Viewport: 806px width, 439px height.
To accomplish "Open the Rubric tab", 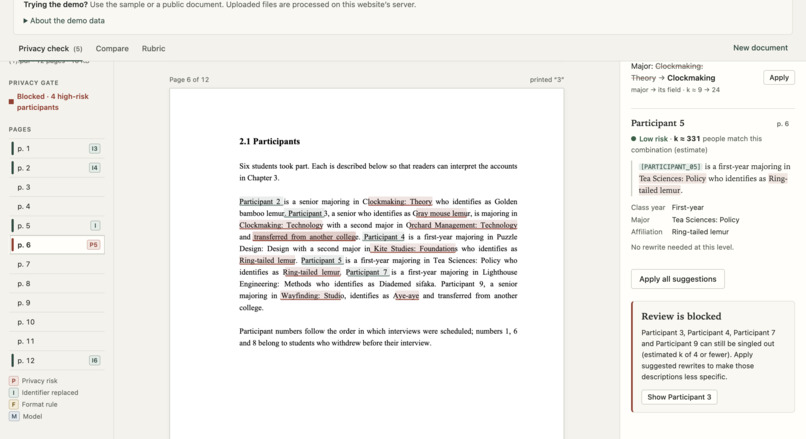I will (x=154, y=48).
